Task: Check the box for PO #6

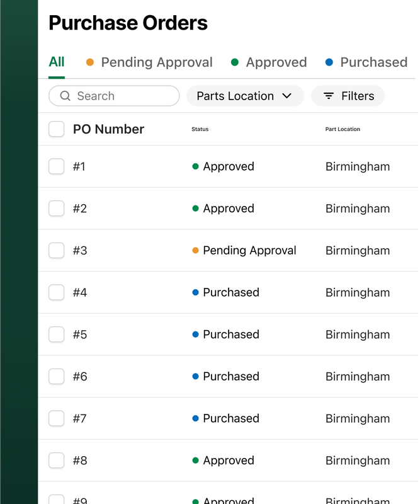Action: 56,376
